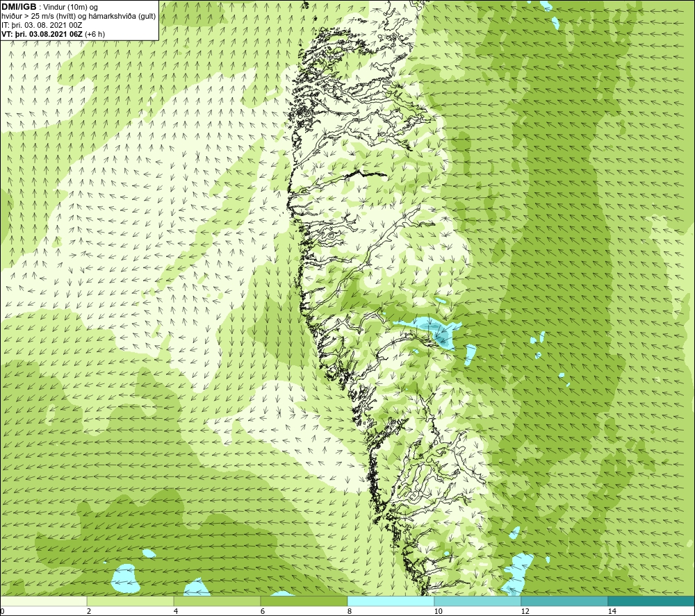Click the 12–14 m/s teal legend segment
The width and height of the screenshot is (695, 616).
(x=564, y=601)
